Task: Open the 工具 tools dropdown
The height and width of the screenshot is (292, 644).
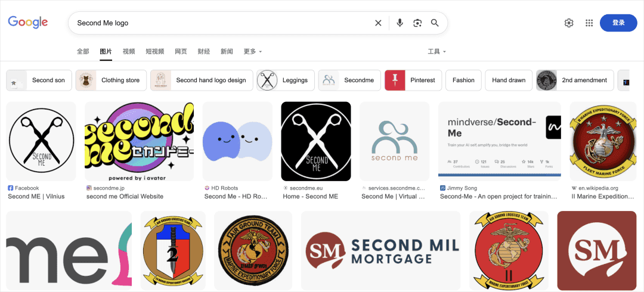Action: click(x=436, y=52)
